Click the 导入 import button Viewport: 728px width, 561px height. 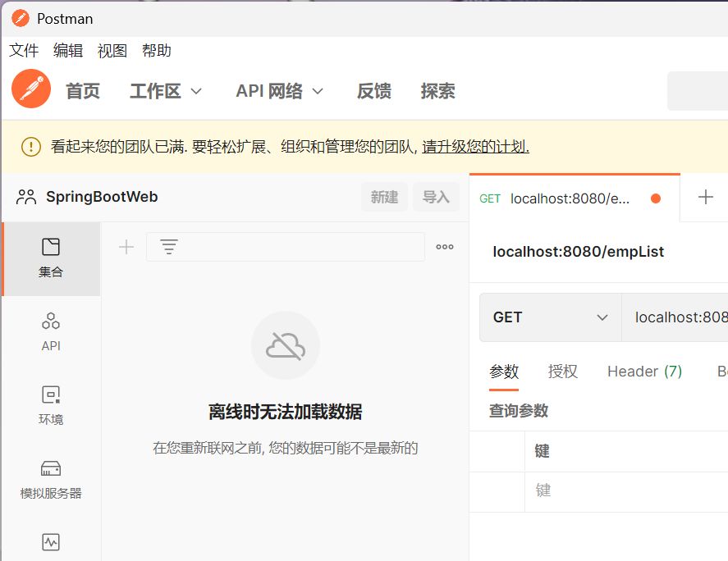(x=436, y=197)
